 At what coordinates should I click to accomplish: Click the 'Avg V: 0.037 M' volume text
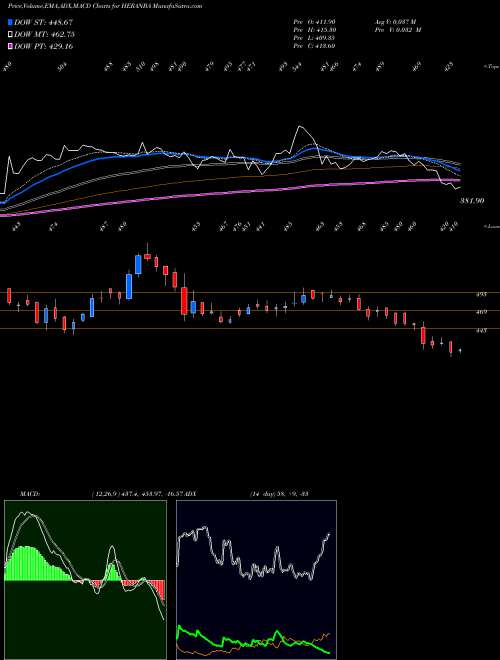click(x=394, y=21)
